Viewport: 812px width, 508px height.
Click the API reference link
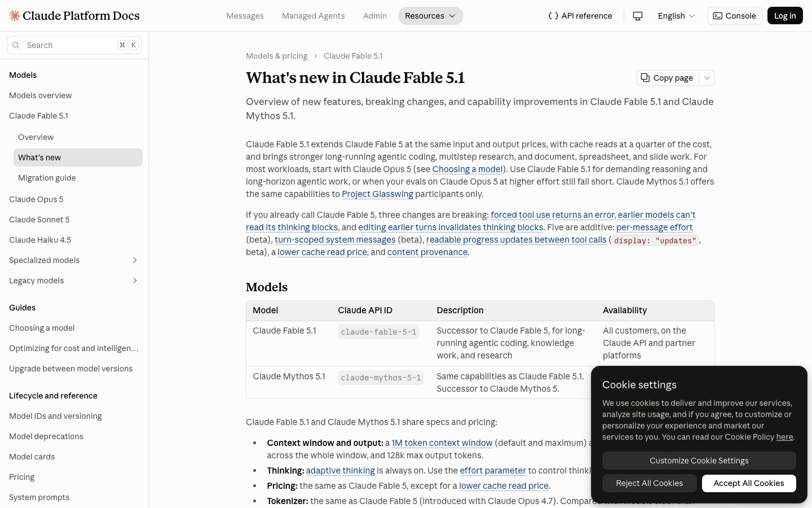[x=580, y=16]
